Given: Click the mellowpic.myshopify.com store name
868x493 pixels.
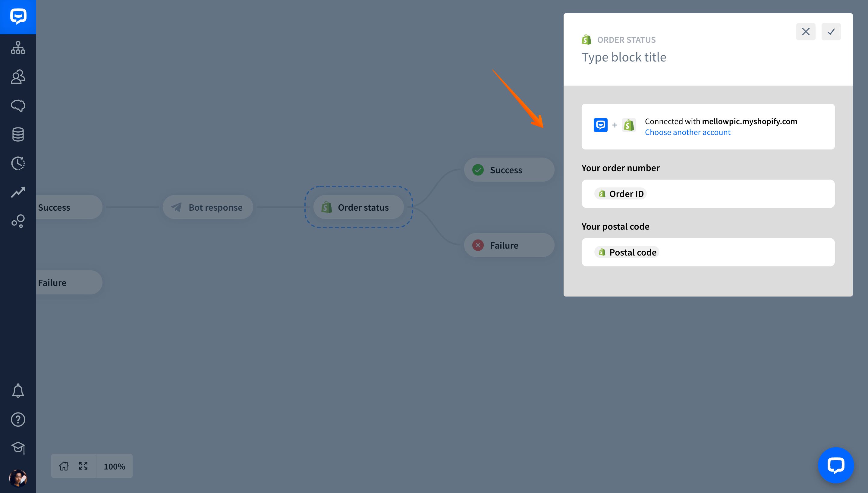Looking at the screenshot, I should coord(750,121).
